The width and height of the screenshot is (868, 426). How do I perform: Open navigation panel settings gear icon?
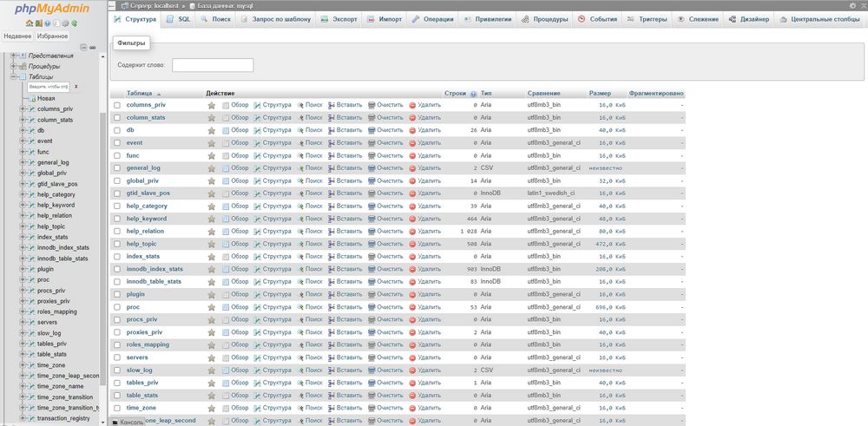pyautogui.click(x=65, y=23)
